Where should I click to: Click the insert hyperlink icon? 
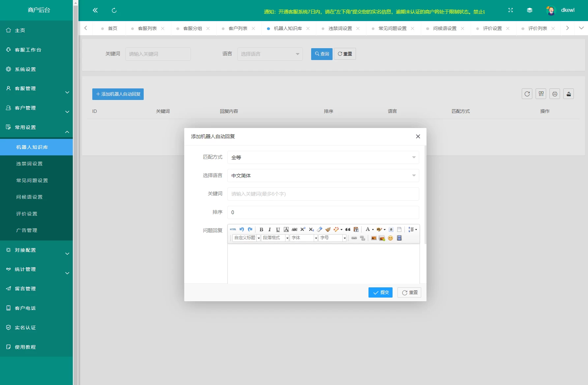coord(354,238)
